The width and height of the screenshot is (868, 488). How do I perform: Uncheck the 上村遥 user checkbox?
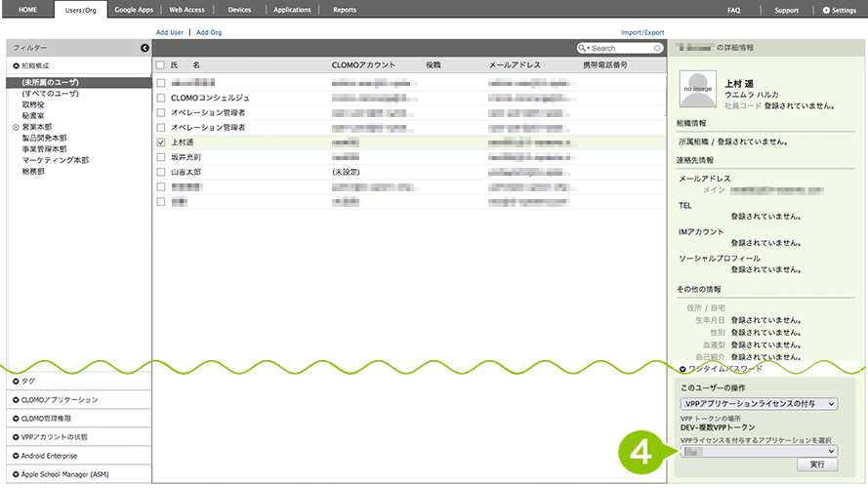160,142
